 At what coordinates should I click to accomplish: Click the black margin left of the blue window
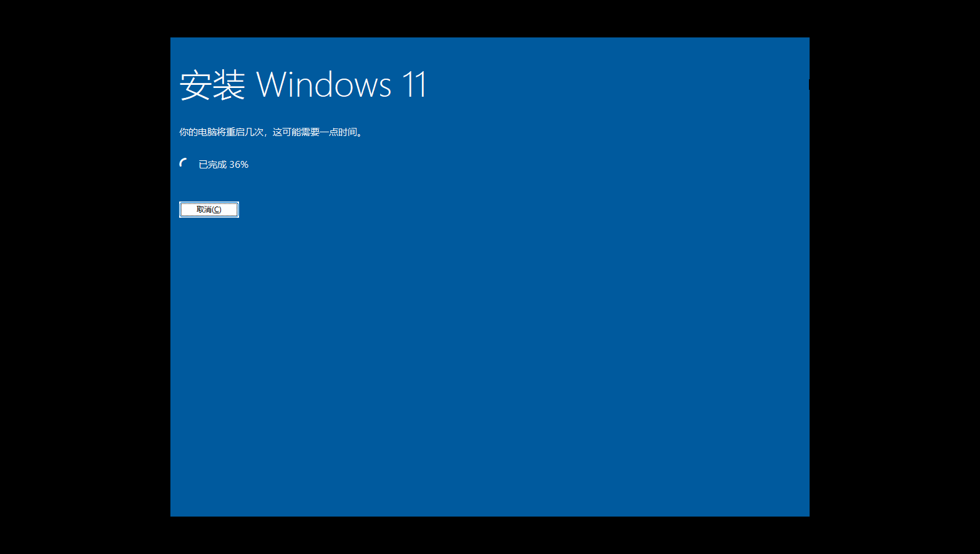(x=85, y=277)
